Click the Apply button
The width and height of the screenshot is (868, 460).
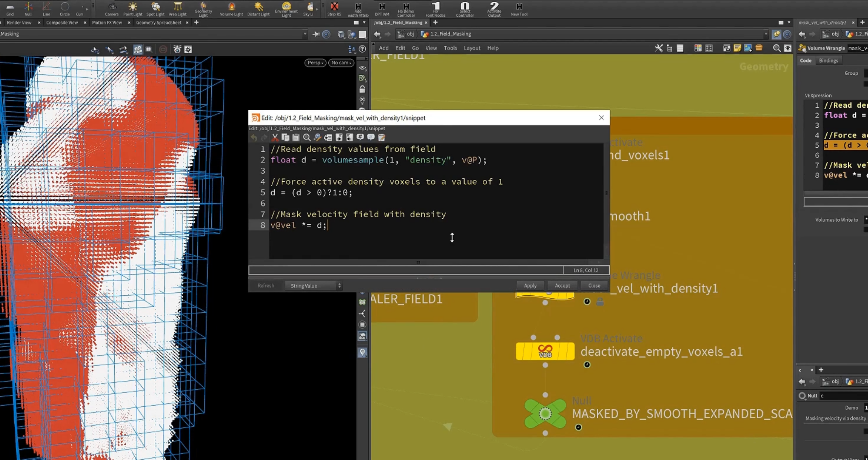tap(530, 285)
